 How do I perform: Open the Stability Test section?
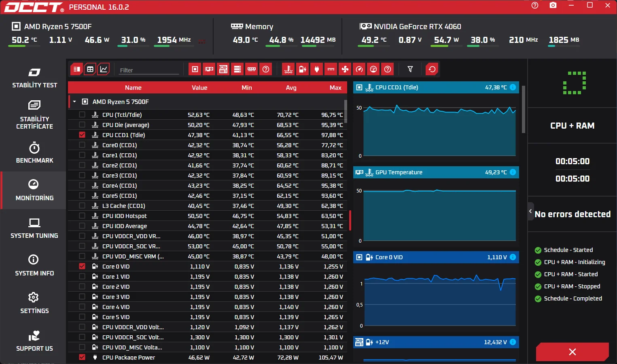point(34,78)
